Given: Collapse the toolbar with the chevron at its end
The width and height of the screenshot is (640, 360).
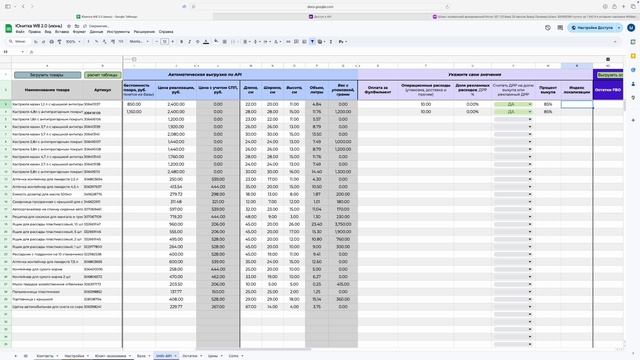Looking at the screenshot, I should [x=615, y=42].
